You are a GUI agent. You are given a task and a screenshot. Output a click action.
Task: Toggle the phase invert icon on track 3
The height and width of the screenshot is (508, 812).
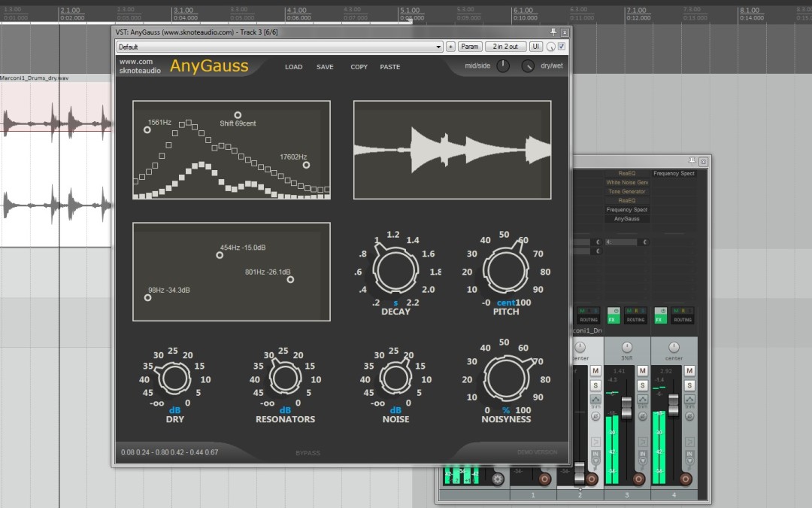642,415
